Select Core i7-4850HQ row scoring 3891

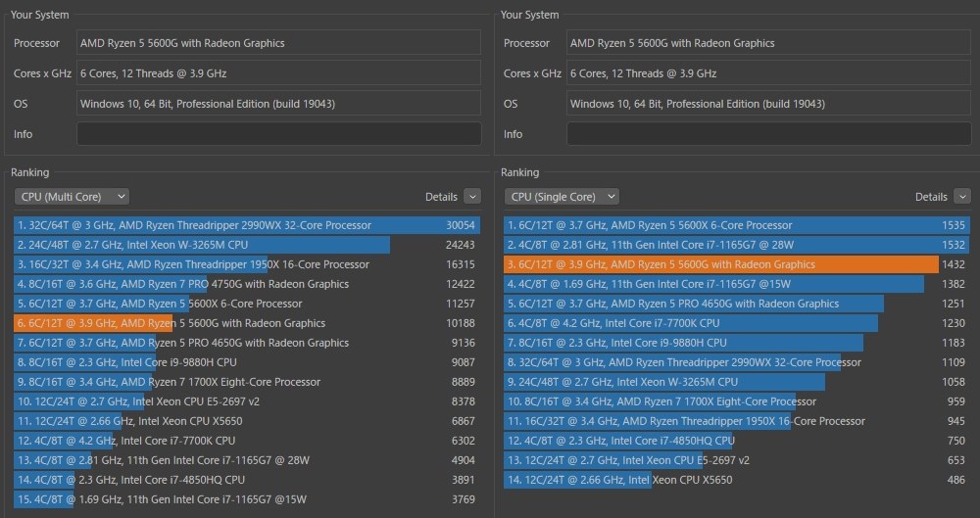tap(247, 480)
